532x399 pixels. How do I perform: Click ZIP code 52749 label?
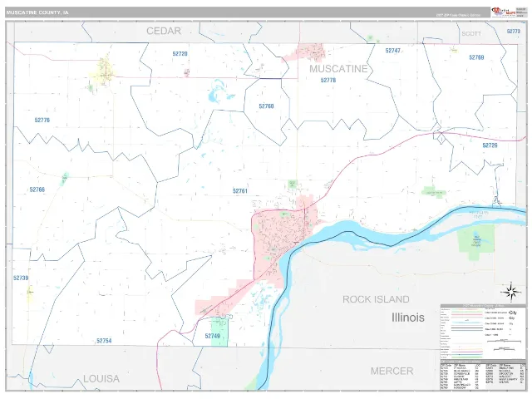pos(213,336)
